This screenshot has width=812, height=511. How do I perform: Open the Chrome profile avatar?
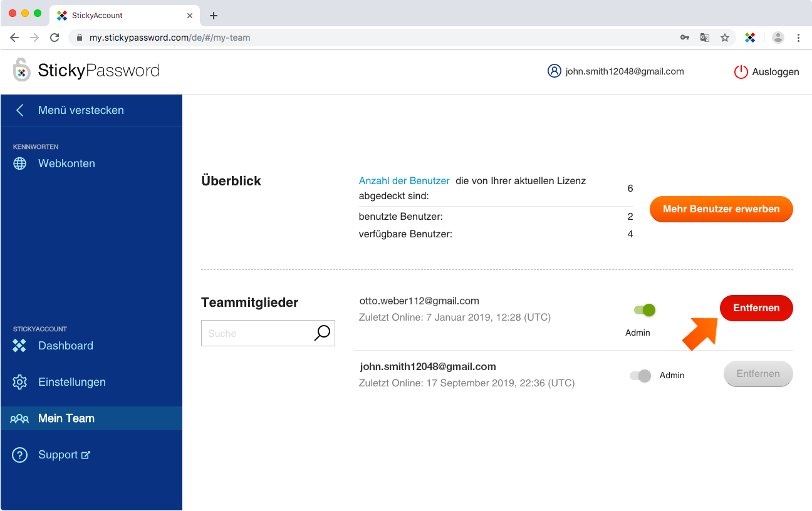[x=778, y=38]
